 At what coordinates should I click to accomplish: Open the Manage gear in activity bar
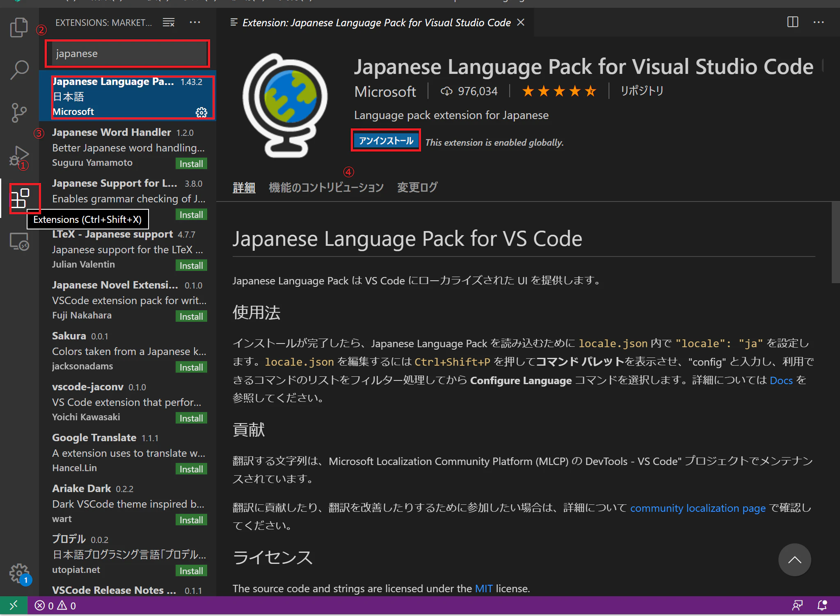(19, 573)
